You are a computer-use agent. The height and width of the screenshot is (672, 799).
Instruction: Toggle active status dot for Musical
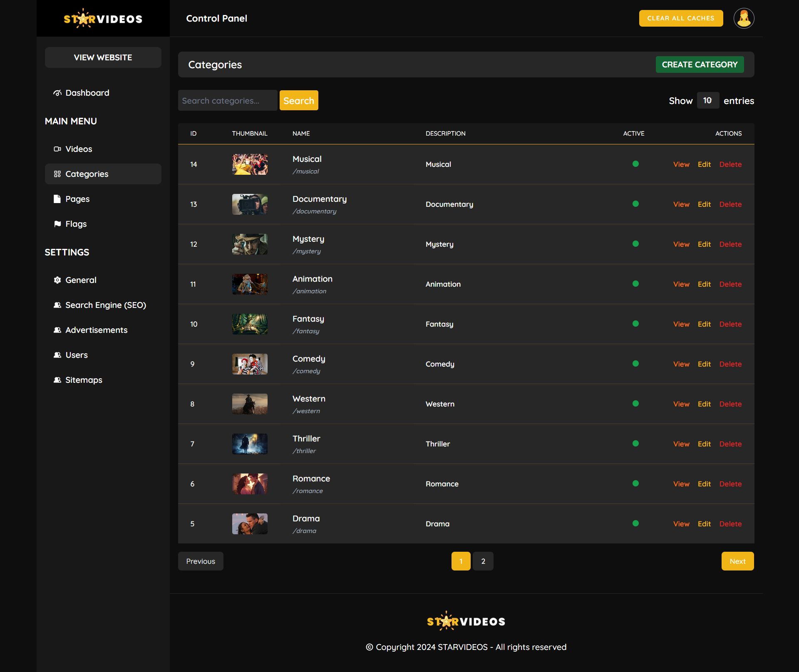pos(635,164)
